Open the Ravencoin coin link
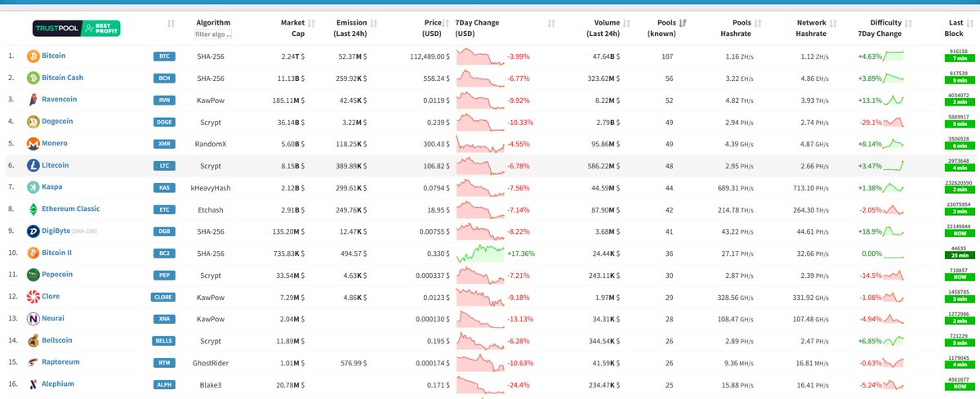The height and width of the screenshot is (399, 980). click(59, 100)
